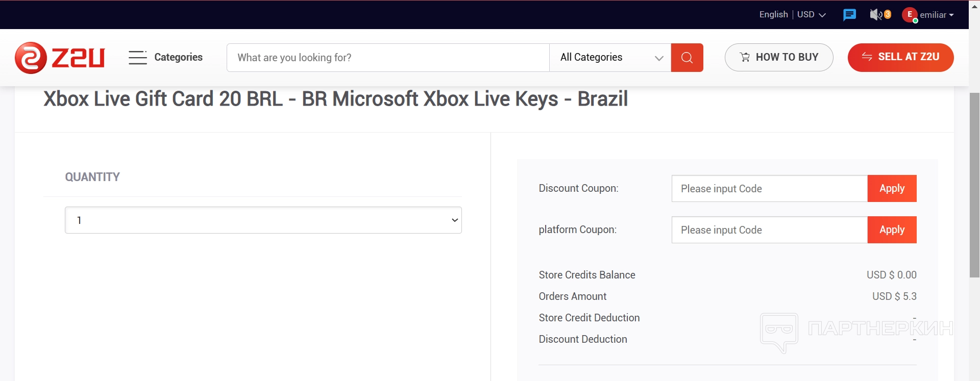Open the Categories menu label
The height and width of the screenshot is (381, 980).
tap(178, 57)
